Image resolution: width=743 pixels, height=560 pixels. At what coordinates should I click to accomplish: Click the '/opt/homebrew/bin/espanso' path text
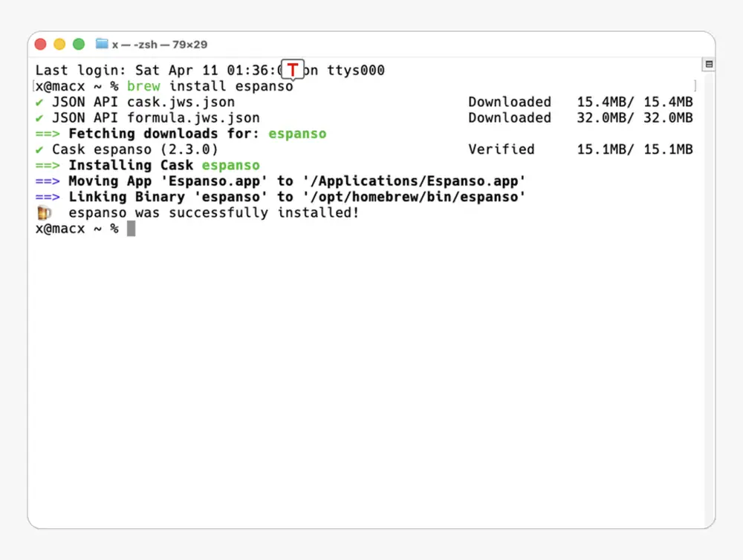click(414, 197)
